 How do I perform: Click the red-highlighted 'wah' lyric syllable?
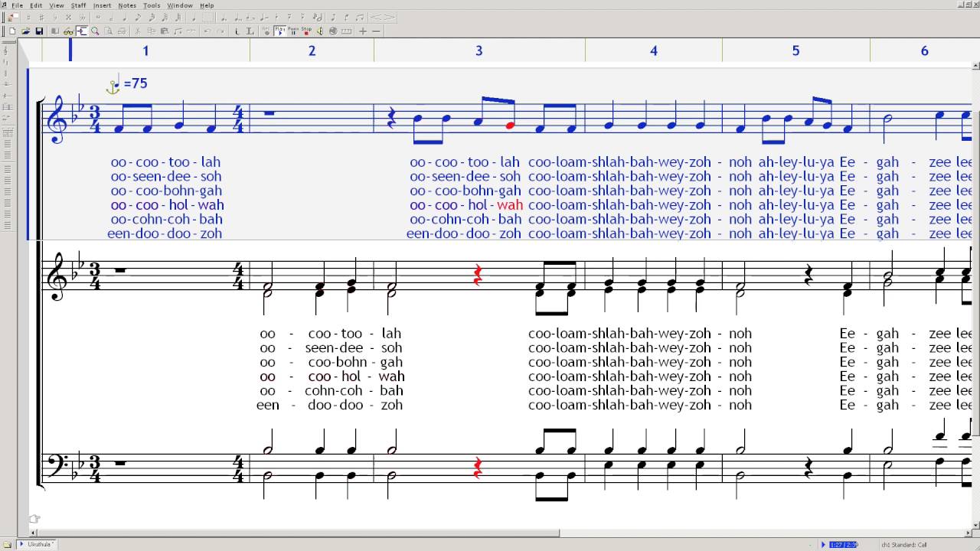coord(510,205)
